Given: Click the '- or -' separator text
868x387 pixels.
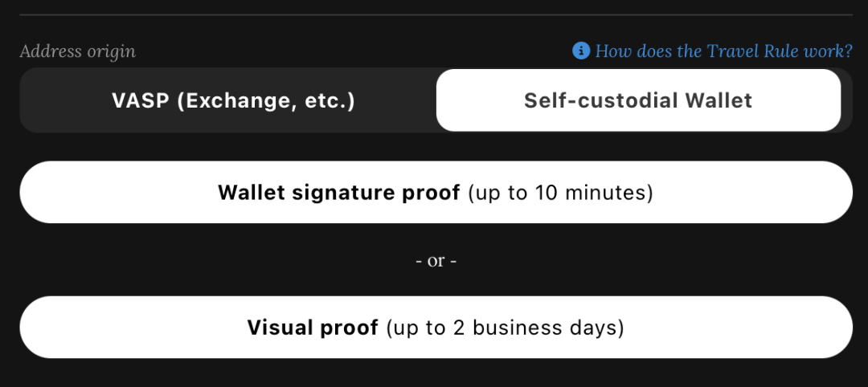Looking at the screenshot, I should coord(436,260).
